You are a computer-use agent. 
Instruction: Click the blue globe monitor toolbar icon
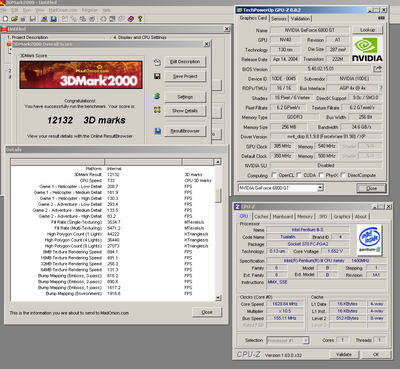tap(53, 19)
